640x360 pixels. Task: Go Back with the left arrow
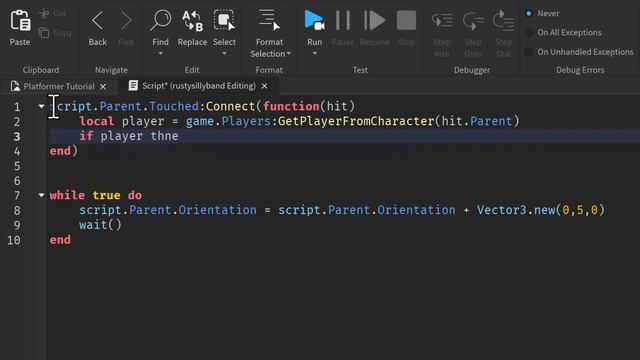tap(98, 20)
